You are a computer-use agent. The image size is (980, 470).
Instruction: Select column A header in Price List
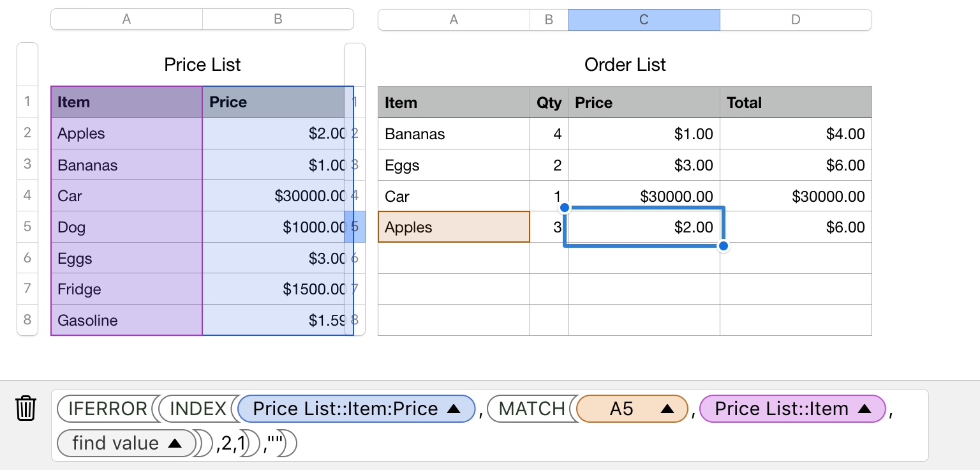pyautogui.click(x=126, y=19)
